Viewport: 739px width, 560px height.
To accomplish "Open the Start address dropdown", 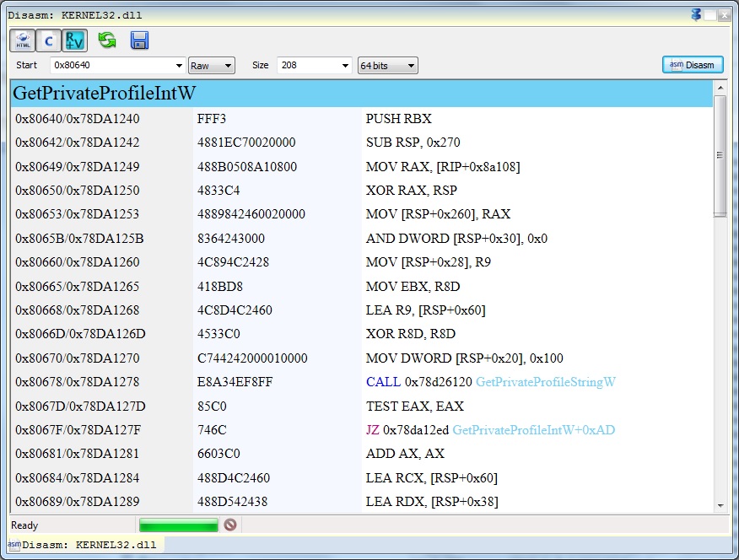I will tap(179, 66).
